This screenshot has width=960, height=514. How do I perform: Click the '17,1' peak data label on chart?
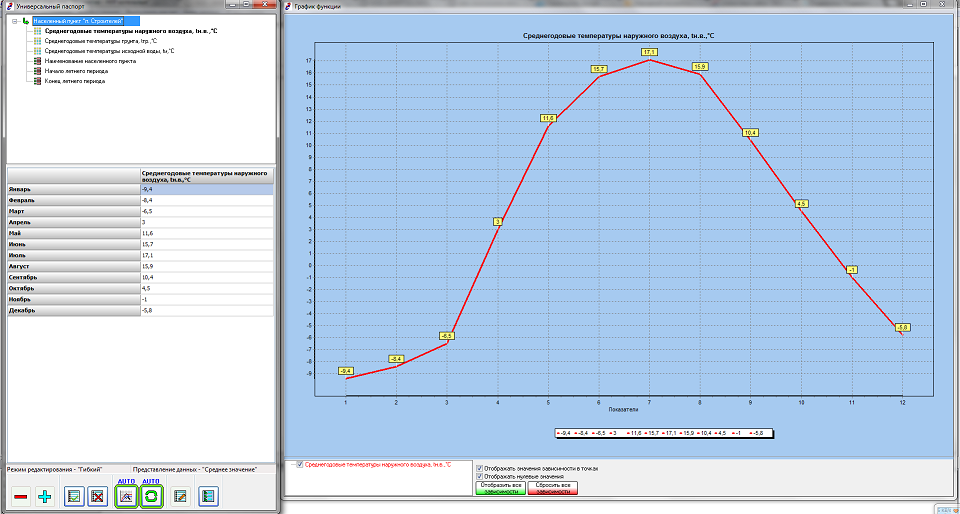point(649,52)
